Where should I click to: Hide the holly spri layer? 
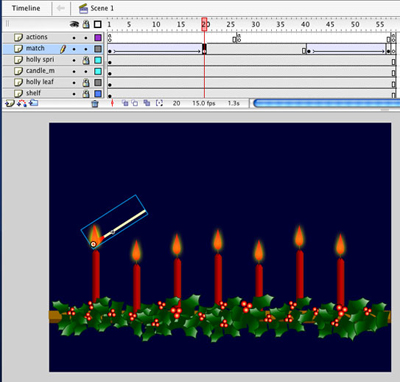coord(74,60)
